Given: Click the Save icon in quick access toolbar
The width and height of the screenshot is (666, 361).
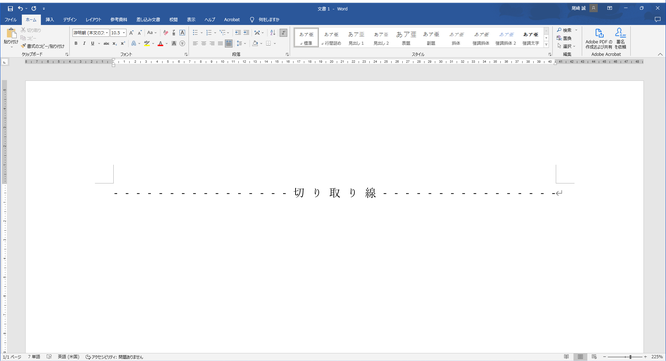Looking at the screenshot, I should point(10,8).
